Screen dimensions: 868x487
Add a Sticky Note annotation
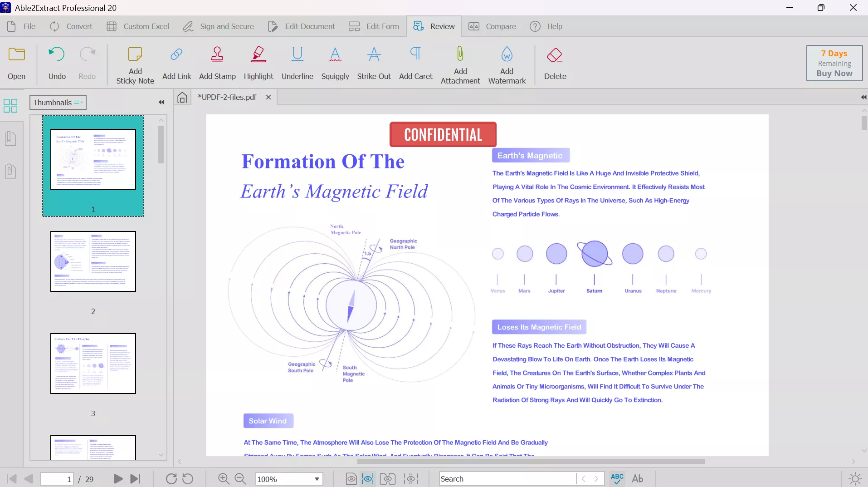(x=135, y=64)
